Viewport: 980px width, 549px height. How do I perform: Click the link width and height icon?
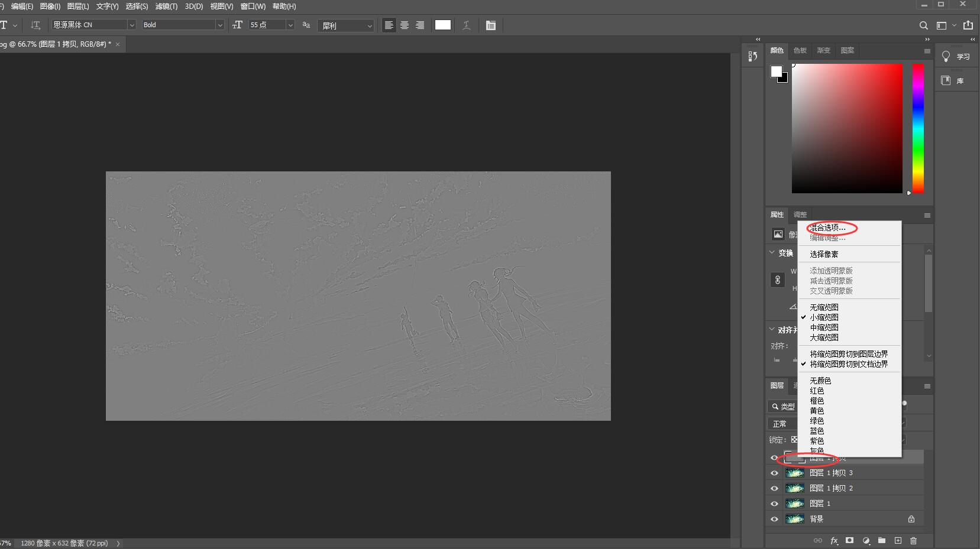tap(778, 280)
